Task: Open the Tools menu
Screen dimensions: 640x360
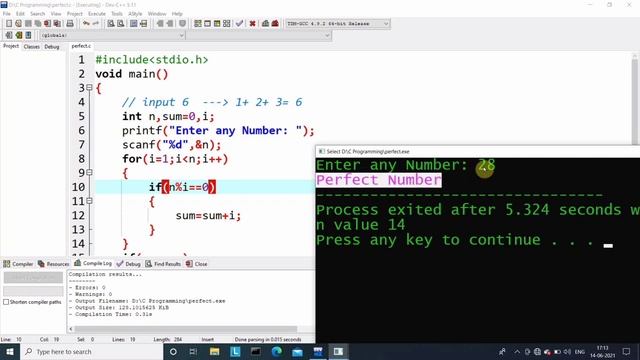Action: pos(117,13)
